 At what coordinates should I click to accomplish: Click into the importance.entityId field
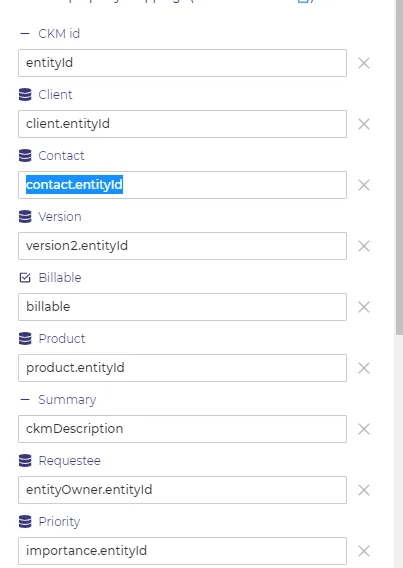click(182, 551)
